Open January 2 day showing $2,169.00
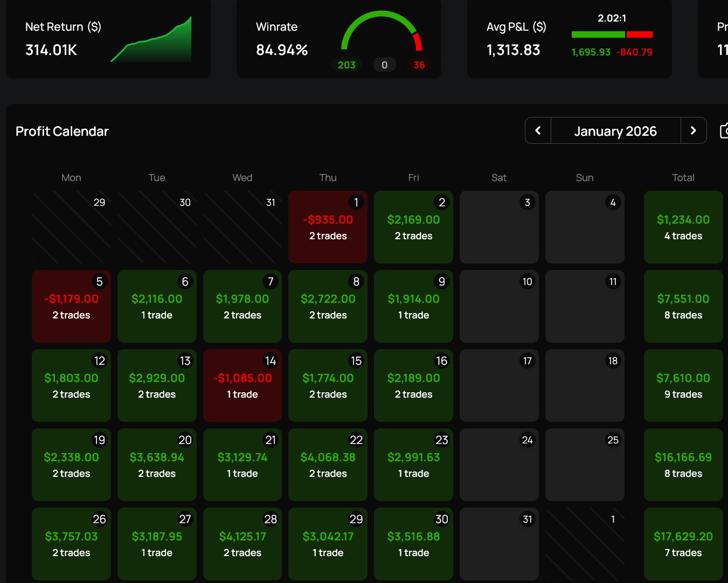Screen dimensions: 728x583 click(x=413, y=227)
